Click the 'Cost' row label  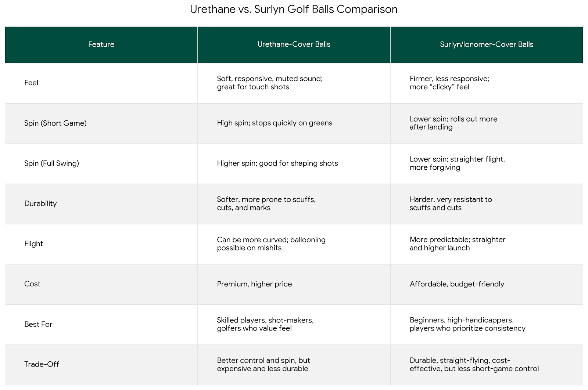[x=32, y=284]
